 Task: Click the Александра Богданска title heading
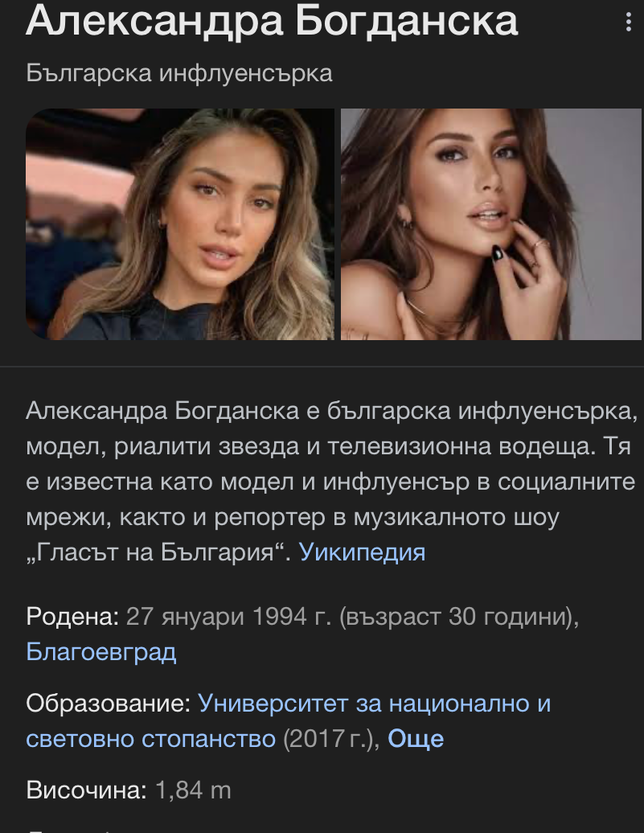272,21
